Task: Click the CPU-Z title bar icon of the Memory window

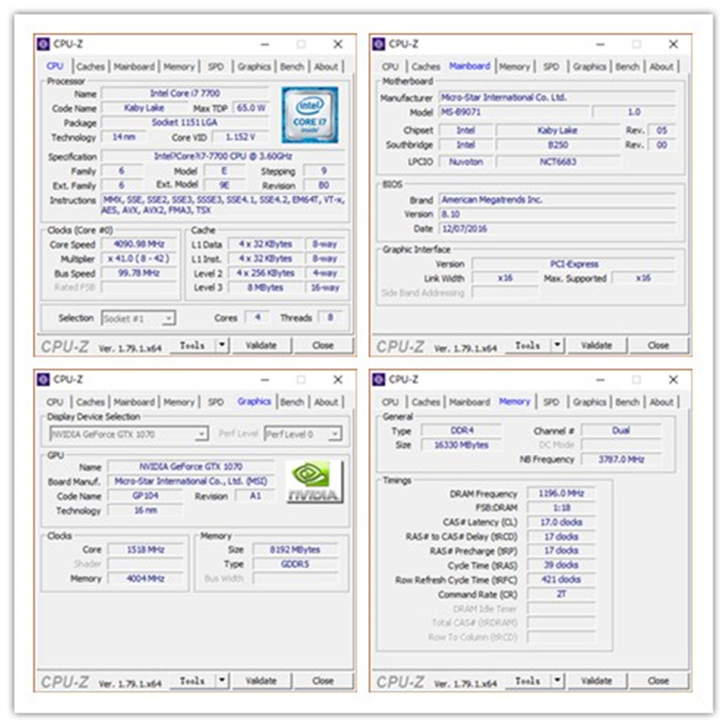Action: [380, 380]
